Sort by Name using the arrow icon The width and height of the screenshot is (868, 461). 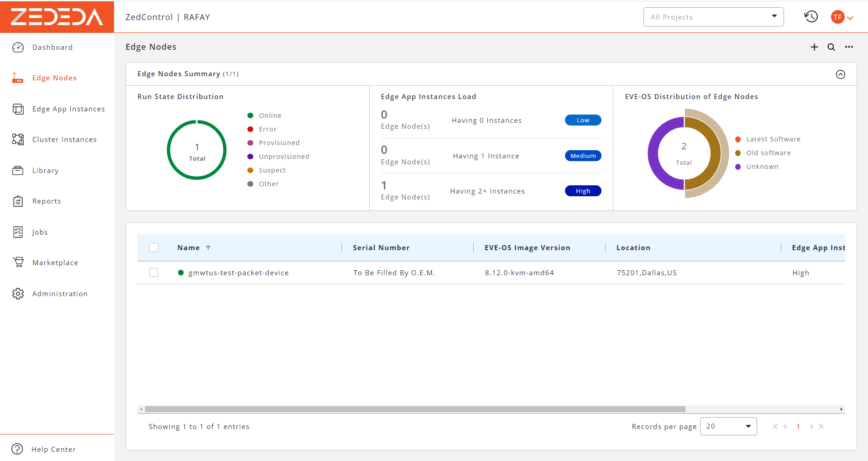click(x=208, y=247)
